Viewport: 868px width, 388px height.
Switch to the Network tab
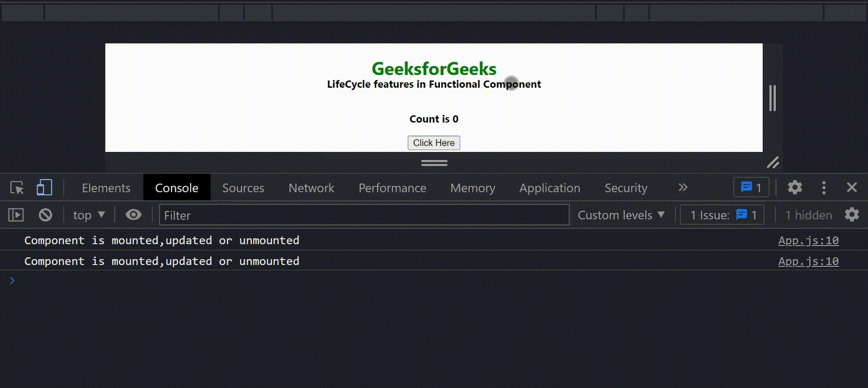tap(311, 188)
